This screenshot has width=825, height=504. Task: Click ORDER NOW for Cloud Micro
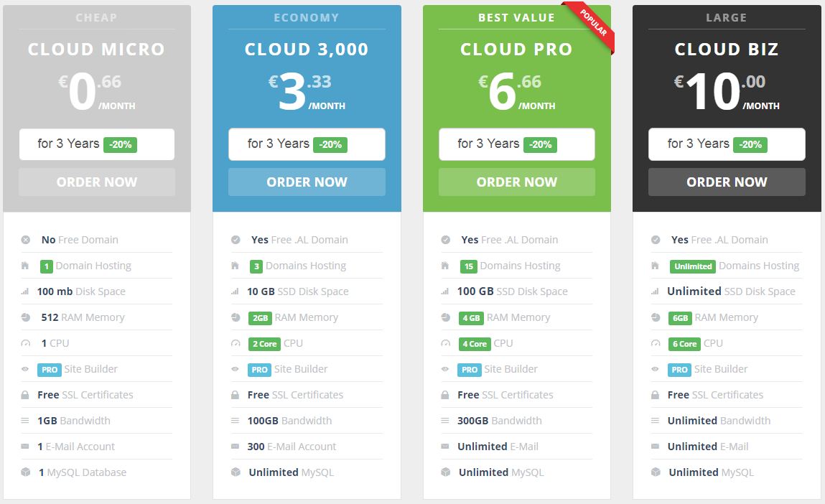point(97,182)
